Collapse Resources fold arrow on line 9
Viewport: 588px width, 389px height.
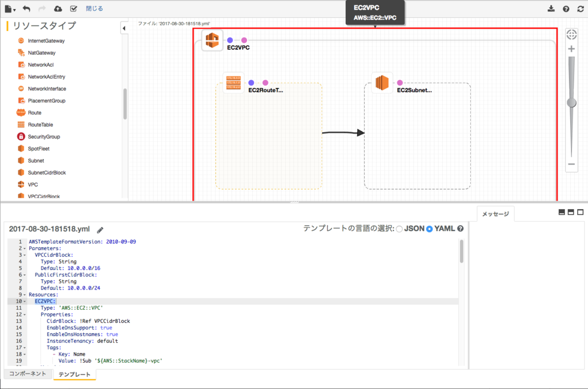(25, 295)
